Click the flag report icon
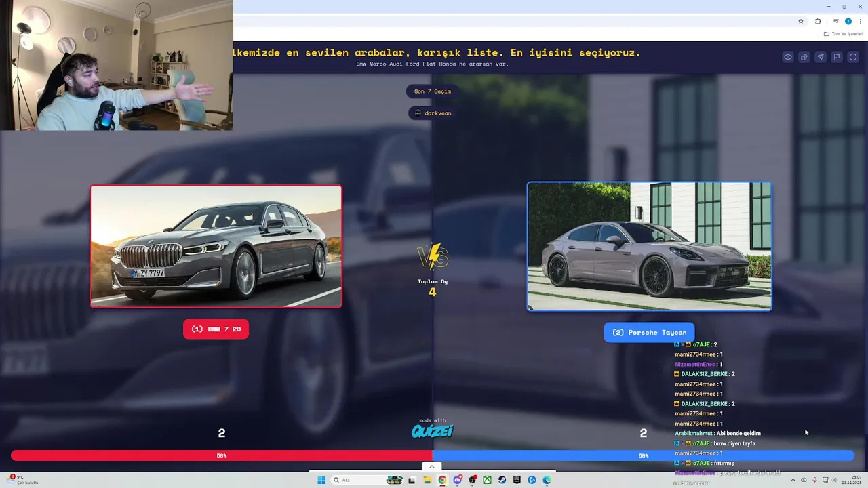868x488 pixels. pos(837,57)
